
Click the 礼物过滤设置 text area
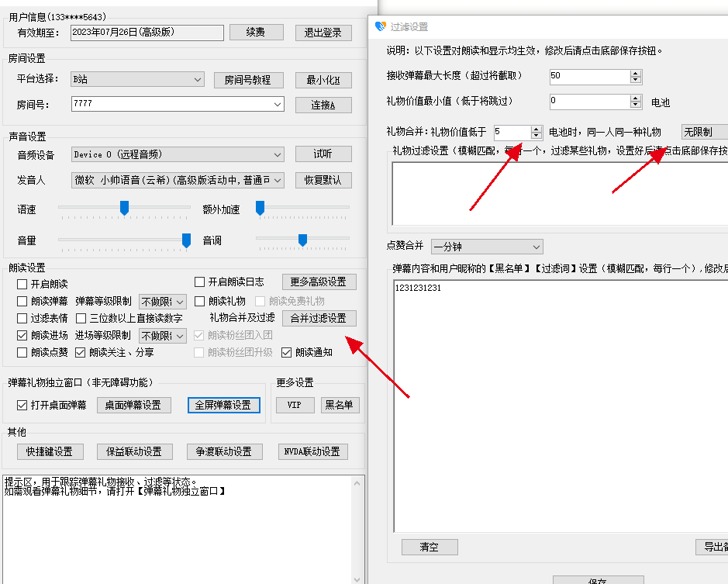(x=560, y=194)
